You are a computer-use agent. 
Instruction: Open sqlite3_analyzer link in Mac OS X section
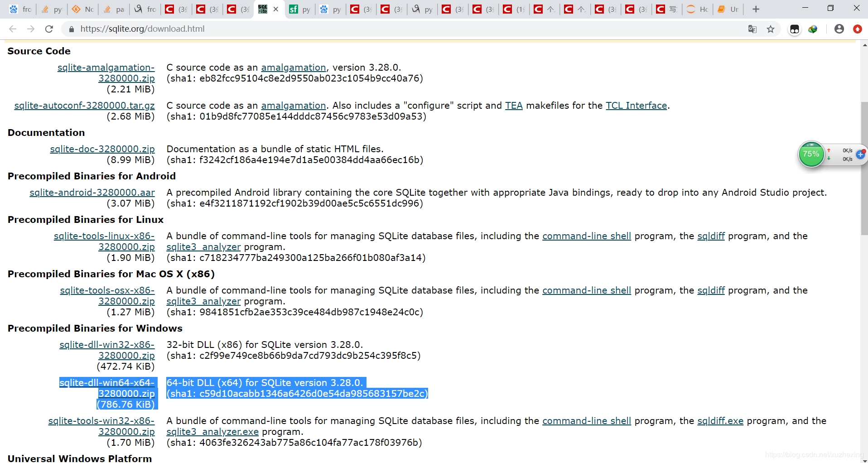203,301
